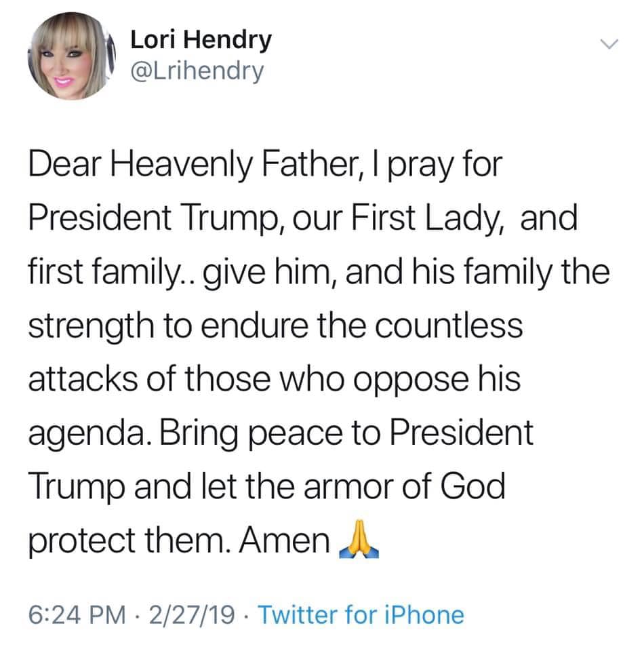
Task: Click the word countless in the tweet
Action: pos(449,327)
